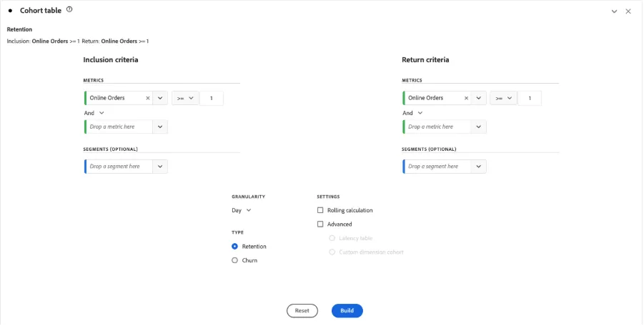Edit Return criteria threshold value field

coord(530,98)
